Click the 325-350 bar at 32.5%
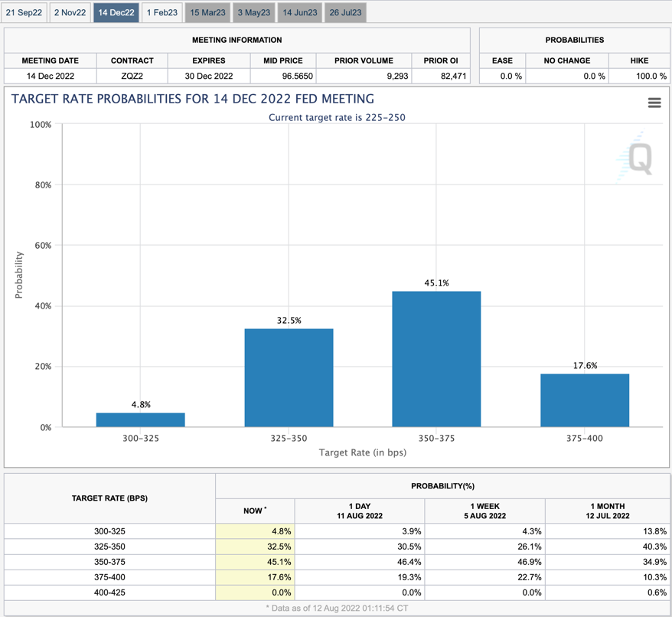 (x=289, y=377)
